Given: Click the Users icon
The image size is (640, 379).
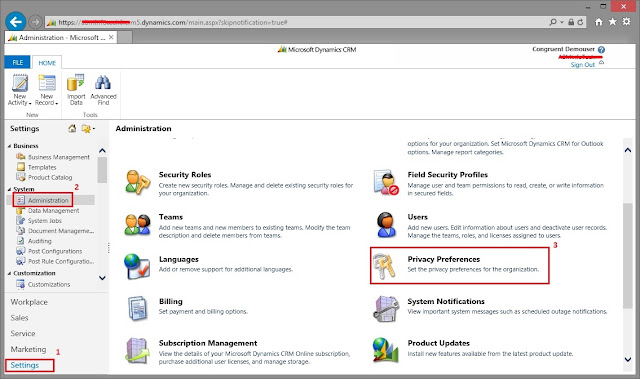Looking at the screenshot, I should (386, 225).
